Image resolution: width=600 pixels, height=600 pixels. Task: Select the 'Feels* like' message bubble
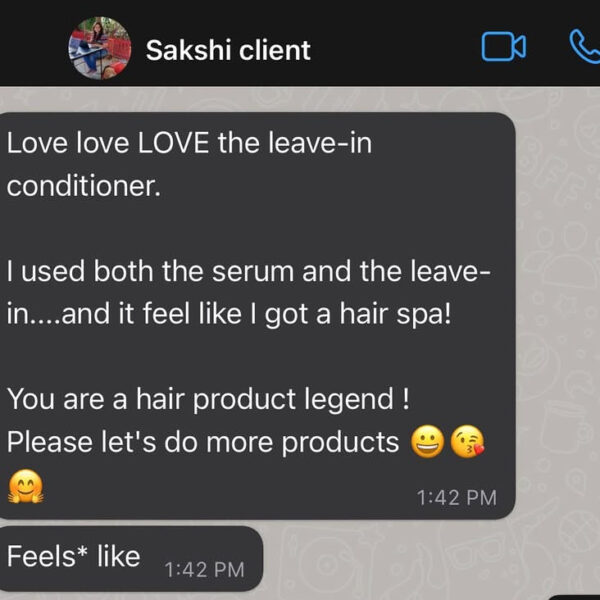(x=130, y=559)
